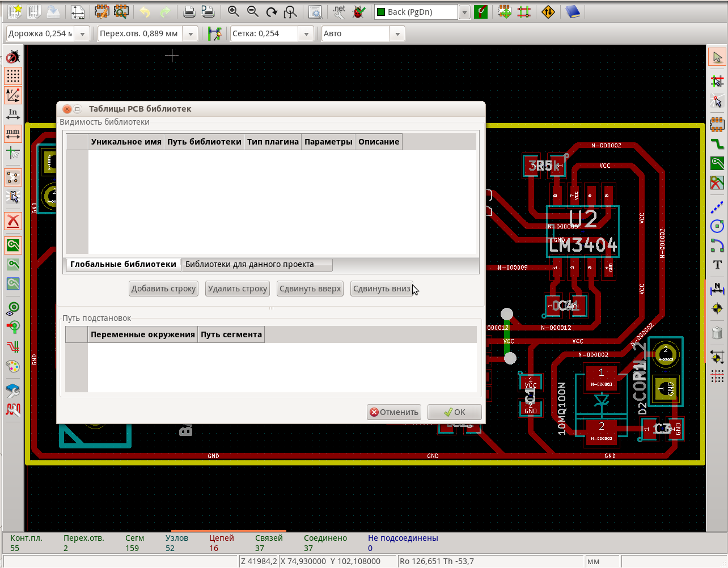Viewport: 728px width, 568px height.
Task: Confirm the dialog with OK
Action: tap(454, 412)
